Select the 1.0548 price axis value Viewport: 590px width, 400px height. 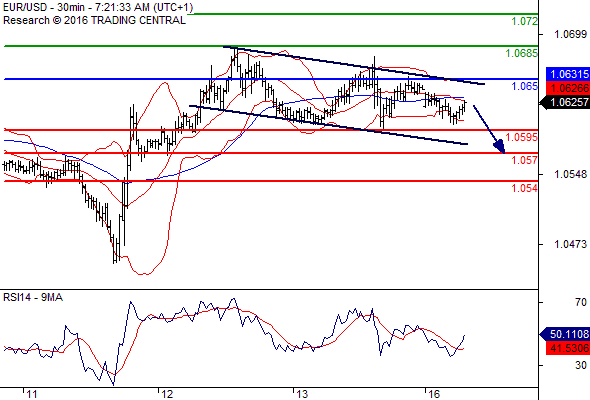(x=570, y=174)
